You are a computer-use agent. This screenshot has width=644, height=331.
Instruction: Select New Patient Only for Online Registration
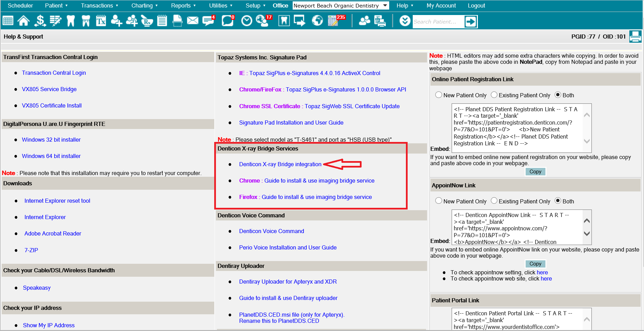pos(439,95)
